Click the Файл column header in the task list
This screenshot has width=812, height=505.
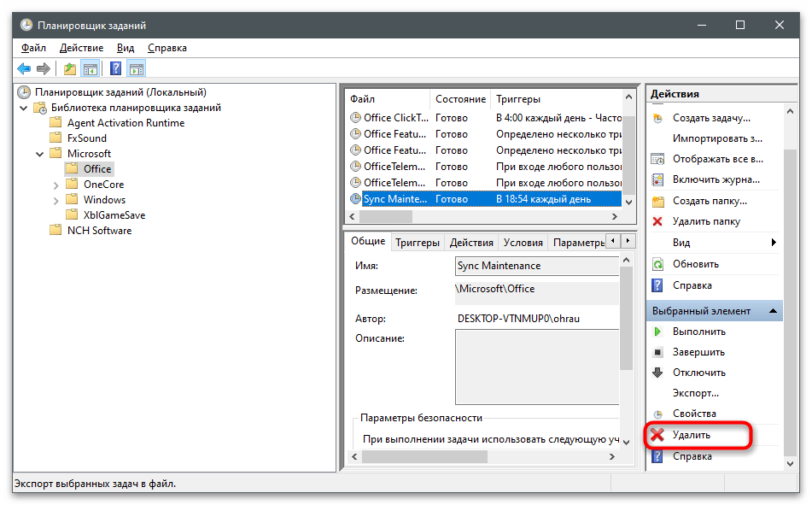tap(388, 99)
